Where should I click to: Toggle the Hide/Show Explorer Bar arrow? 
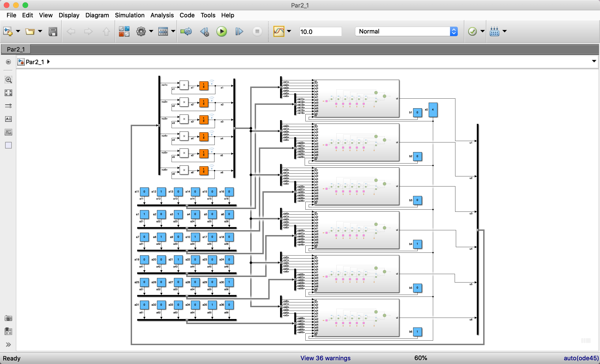8,62
